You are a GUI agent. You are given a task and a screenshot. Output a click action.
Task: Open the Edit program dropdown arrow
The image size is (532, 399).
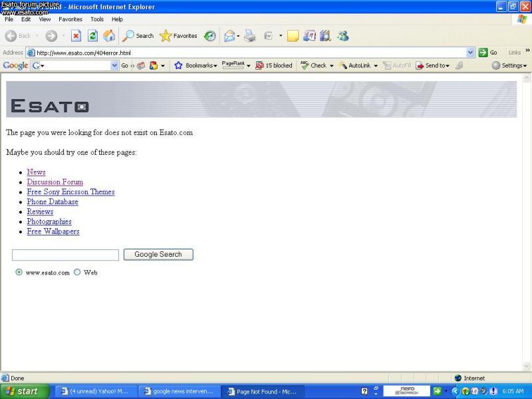click(281, 36)
